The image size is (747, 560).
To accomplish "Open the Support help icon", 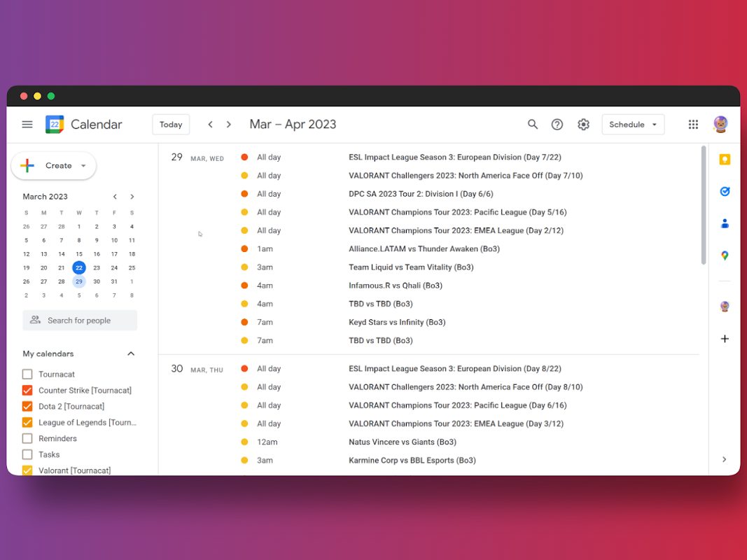I will click(557, 125).
